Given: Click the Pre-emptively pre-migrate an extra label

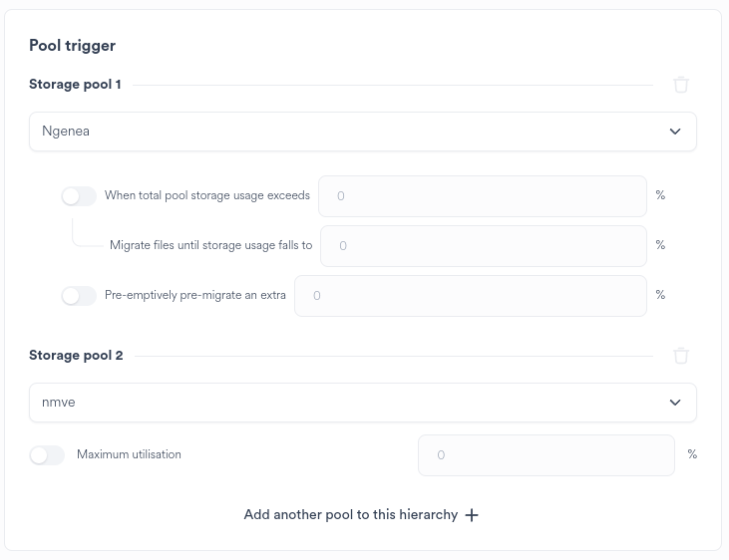Looking at the screenshot, I should pyautogui.click(x=195, y=295).
